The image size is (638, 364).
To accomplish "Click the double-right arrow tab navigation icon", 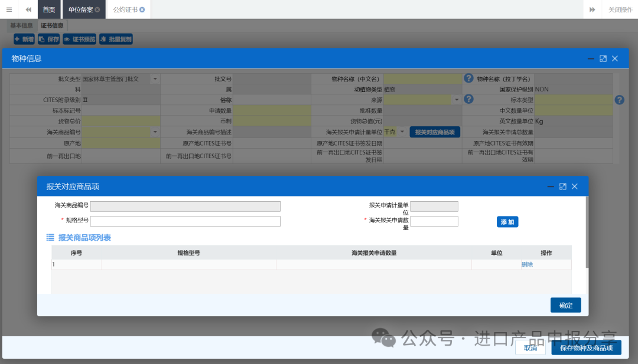I will point(592,9).
